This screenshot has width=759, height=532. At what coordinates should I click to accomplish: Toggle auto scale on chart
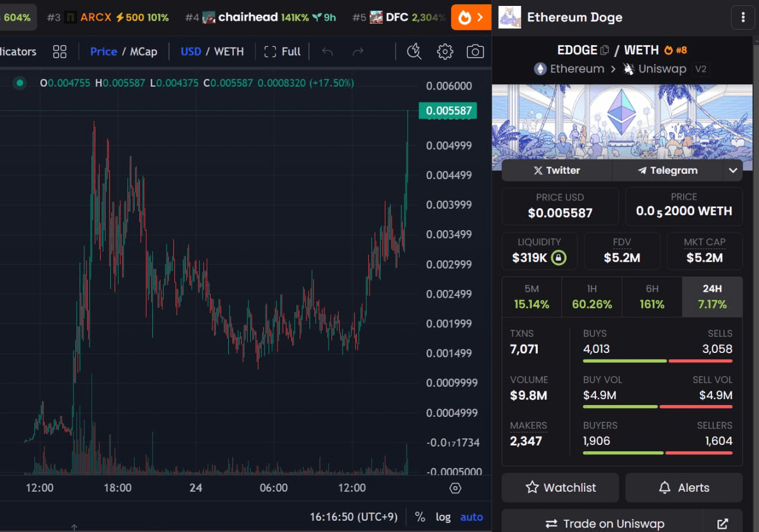point(471,517)
